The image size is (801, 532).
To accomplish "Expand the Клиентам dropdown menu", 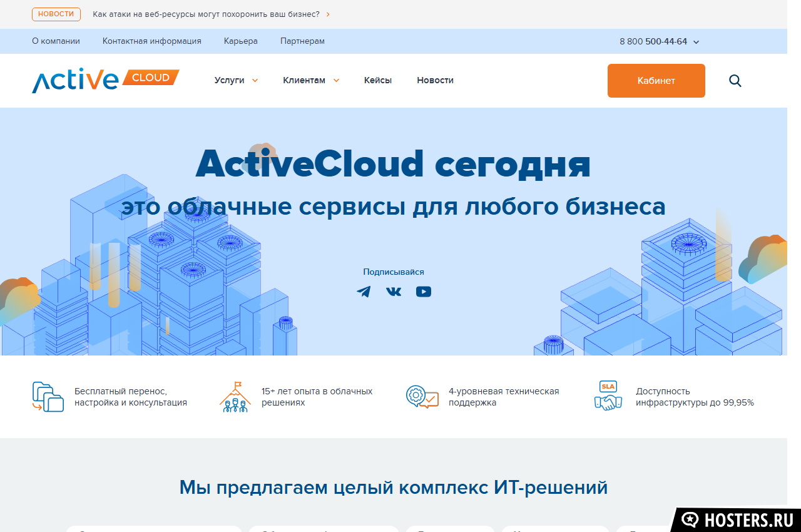I will tap(311, 80).
